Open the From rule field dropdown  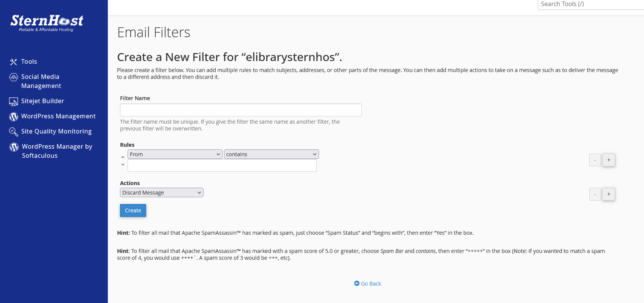(x=175, y=154)
